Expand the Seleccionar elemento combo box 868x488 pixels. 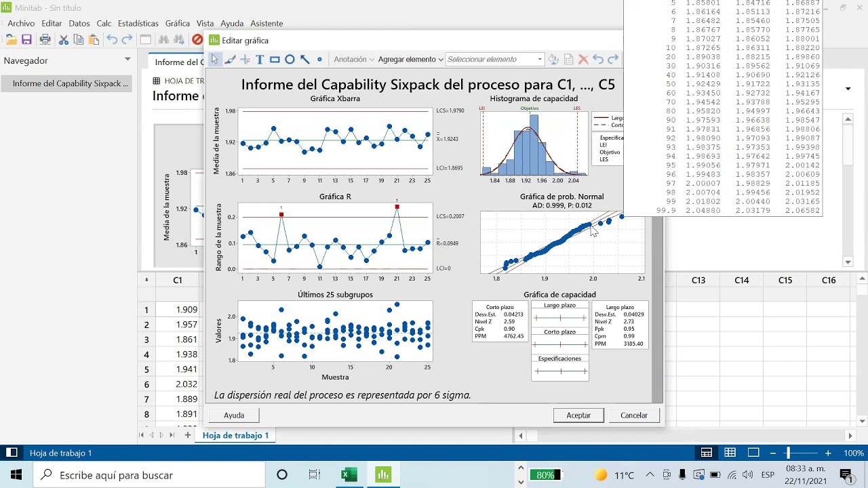coord(540,60)
